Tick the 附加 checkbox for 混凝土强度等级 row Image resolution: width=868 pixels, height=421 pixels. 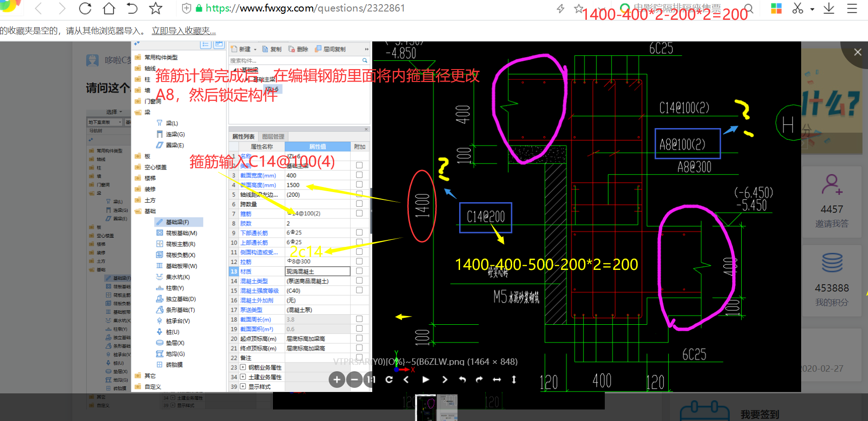pyautogui.click(x=360, y=290)
